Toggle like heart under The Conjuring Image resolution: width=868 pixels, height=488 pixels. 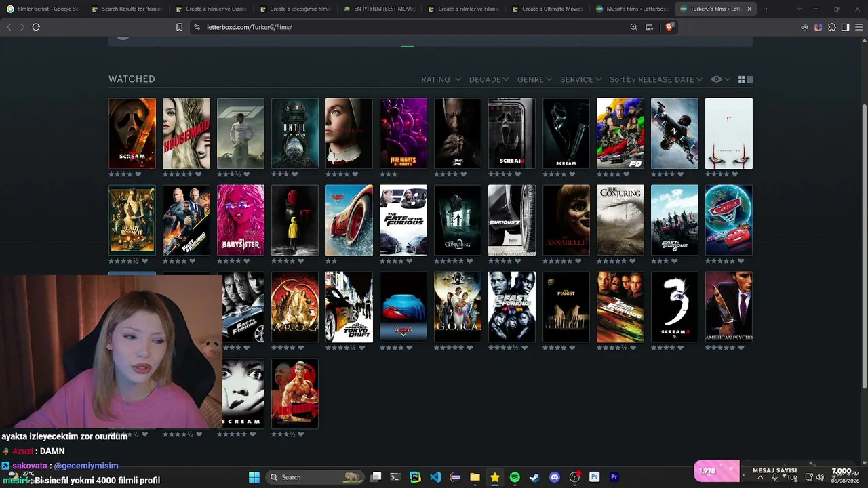632,261
